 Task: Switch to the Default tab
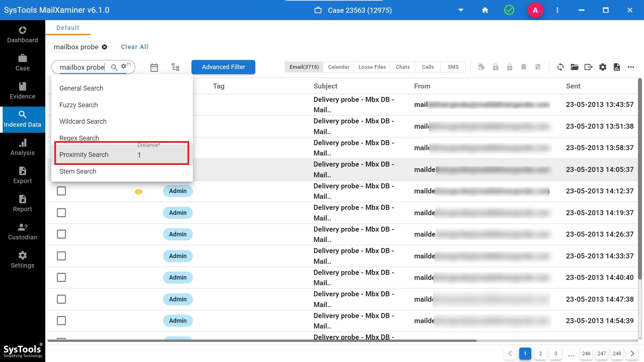[68, 28]
